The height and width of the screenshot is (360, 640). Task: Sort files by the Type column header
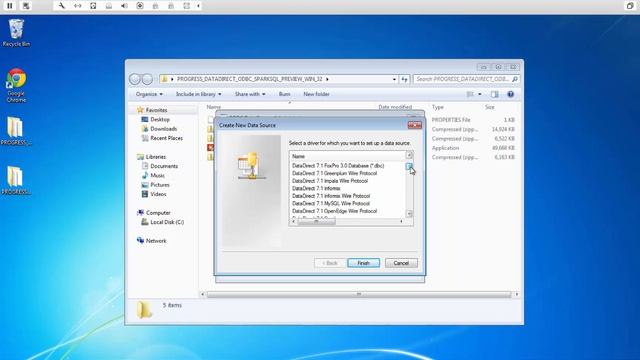coord(438,107)
